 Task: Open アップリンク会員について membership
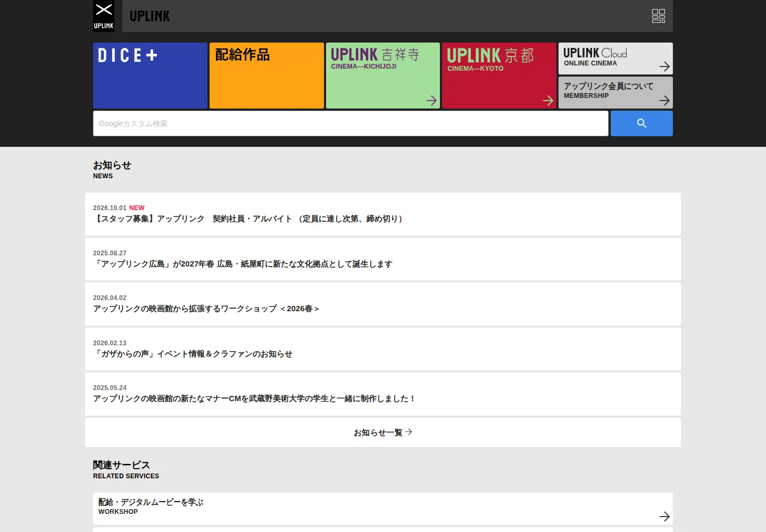[x=615, y=93]
